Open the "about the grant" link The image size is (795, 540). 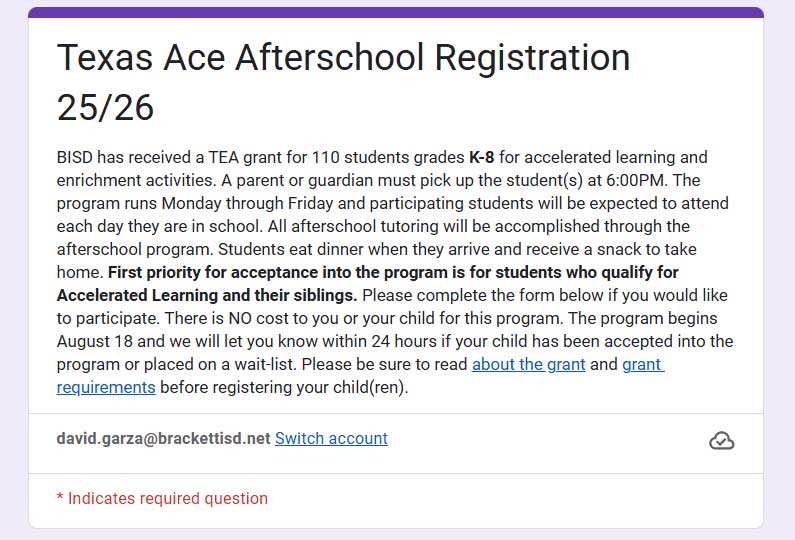(528, 364)
